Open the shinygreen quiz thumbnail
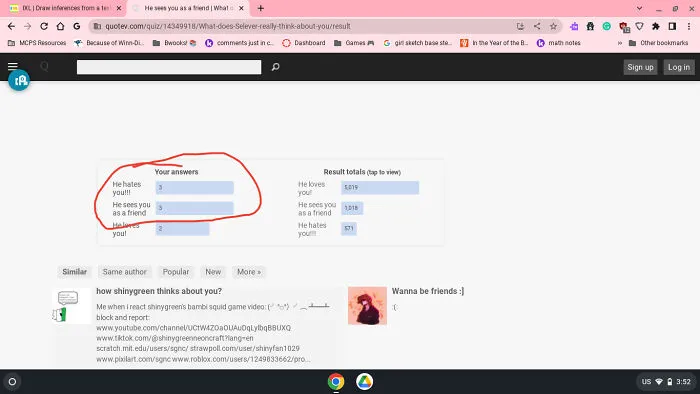Image resolution: width=700 pixels, height=394 pixels. (71, 306)
